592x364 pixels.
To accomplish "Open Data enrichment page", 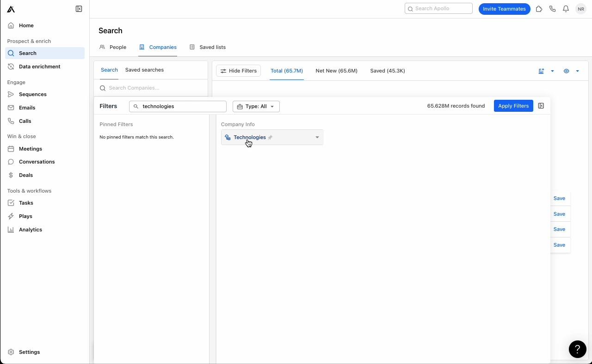I will tap(45, 67).
